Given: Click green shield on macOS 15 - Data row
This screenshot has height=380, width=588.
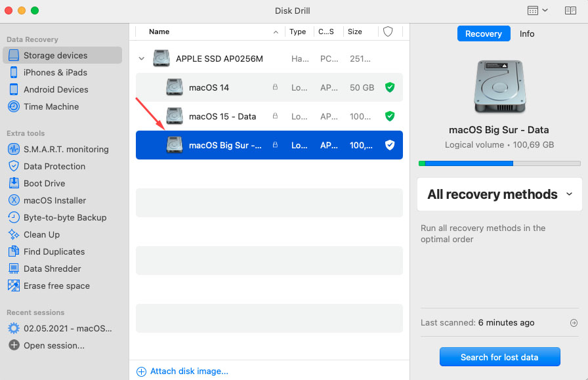Looking at the screenshot, I should [390, 116].
